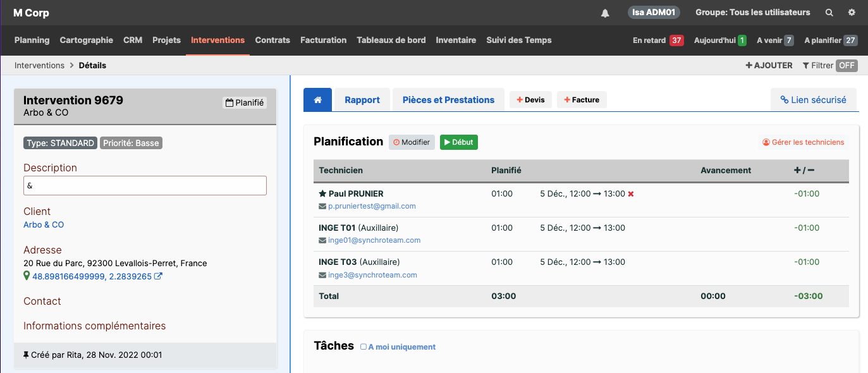
Task: Toggle the Filtrer OFF switch
Action: point(847,66)
